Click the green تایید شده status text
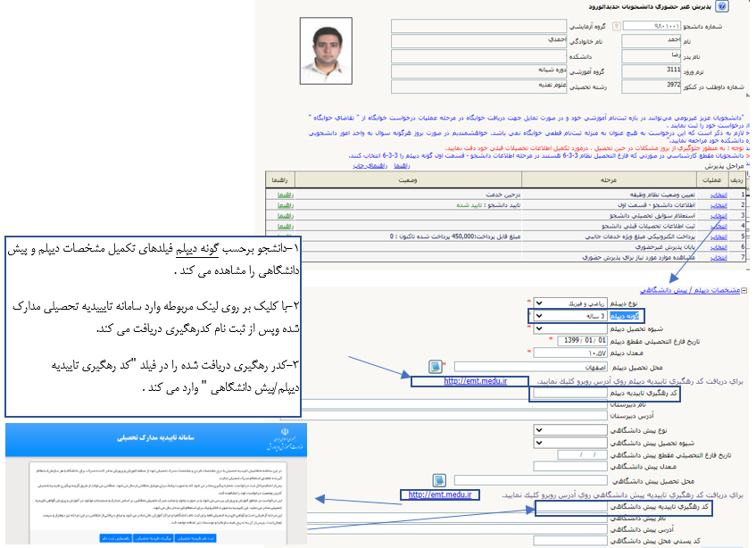The width and height of the screenshot is (756, 548). pyautogui.click(x=469, y=205)
